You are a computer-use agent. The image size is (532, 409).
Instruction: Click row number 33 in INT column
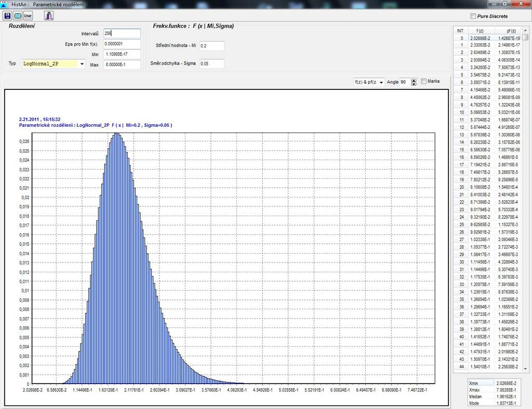point(461,284)
